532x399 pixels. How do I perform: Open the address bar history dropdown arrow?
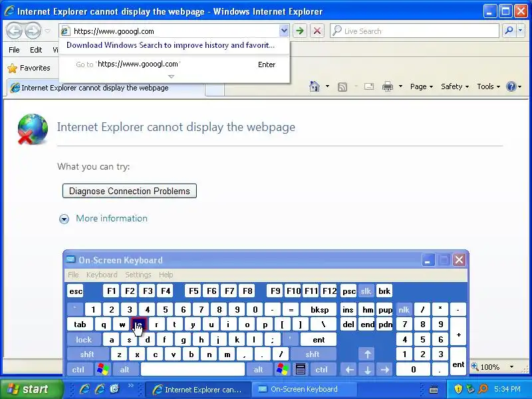284,31
